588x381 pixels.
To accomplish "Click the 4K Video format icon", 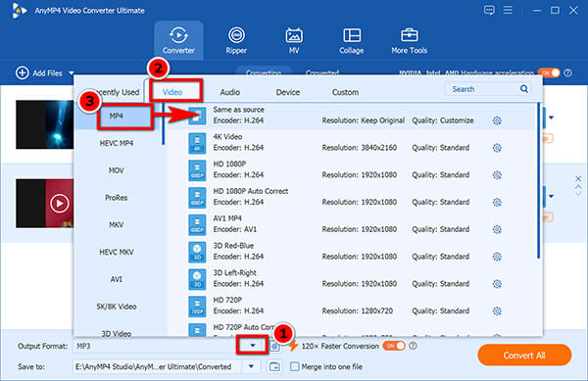I will (x=197, y=143).
